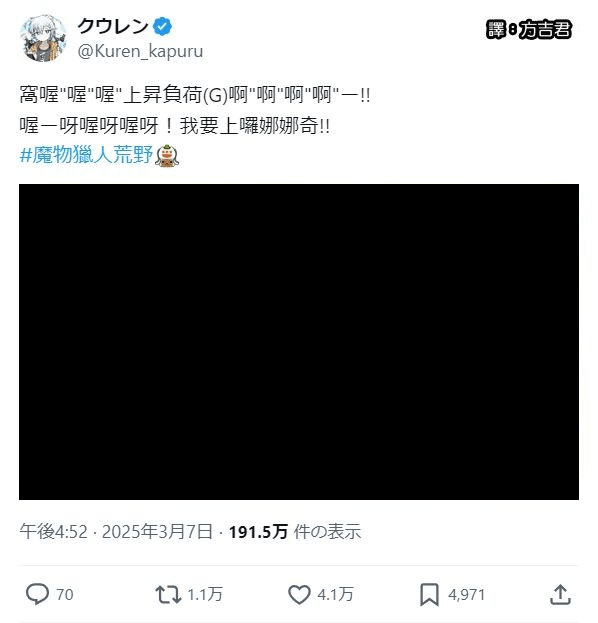This screenshot has width=598, height=623.
Task: Open the #魔物獵人荒野 hashtag
Action: [x=86, y=155]
